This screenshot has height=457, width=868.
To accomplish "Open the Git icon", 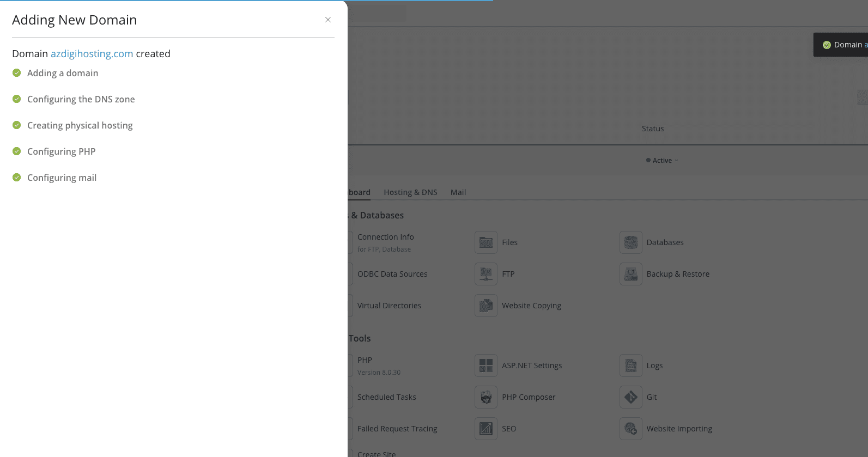I will [630, 397].
